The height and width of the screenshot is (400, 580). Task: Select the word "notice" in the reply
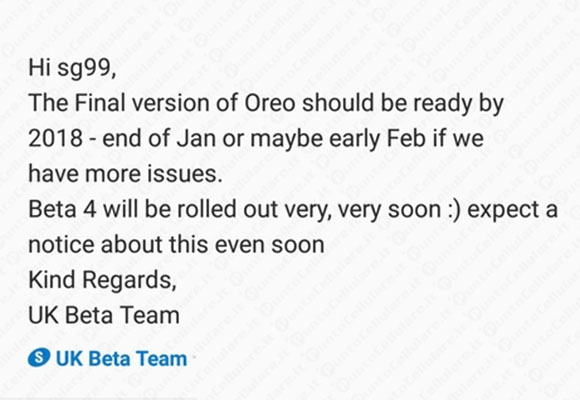(62, 245)
